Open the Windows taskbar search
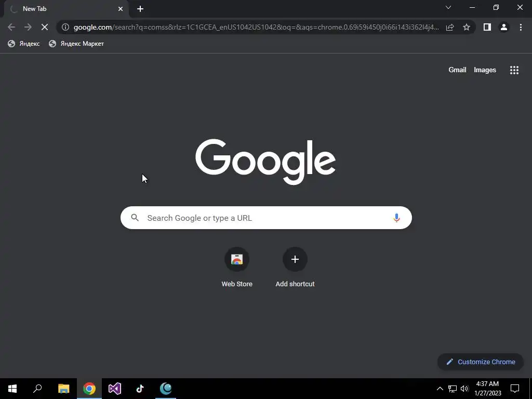Viewport: 532px width, 399px height. [37, 389]
